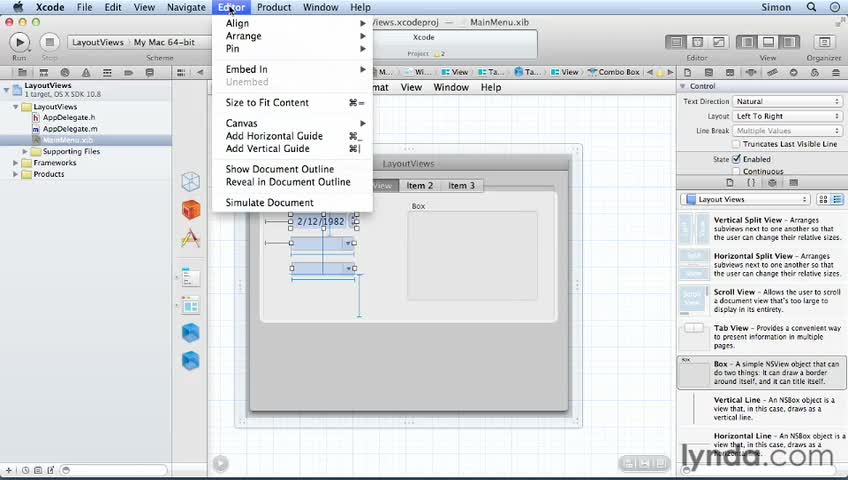
Task: Select the LayoutViews scheme
Action: [97, 42]
